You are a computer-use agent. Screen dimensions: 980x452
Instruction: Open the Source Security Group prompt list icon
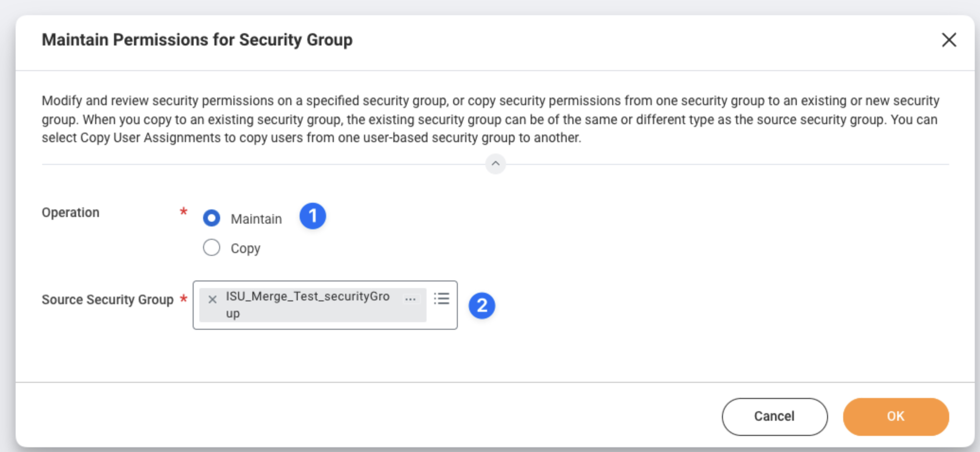[441, 298]
